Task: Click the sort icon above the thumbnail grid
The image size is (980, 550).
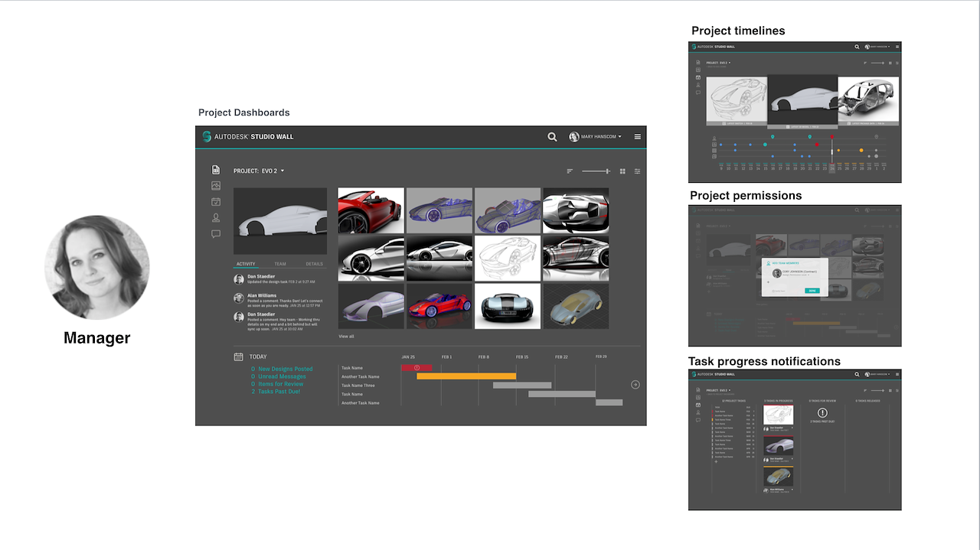Action: tap(570, 171)
